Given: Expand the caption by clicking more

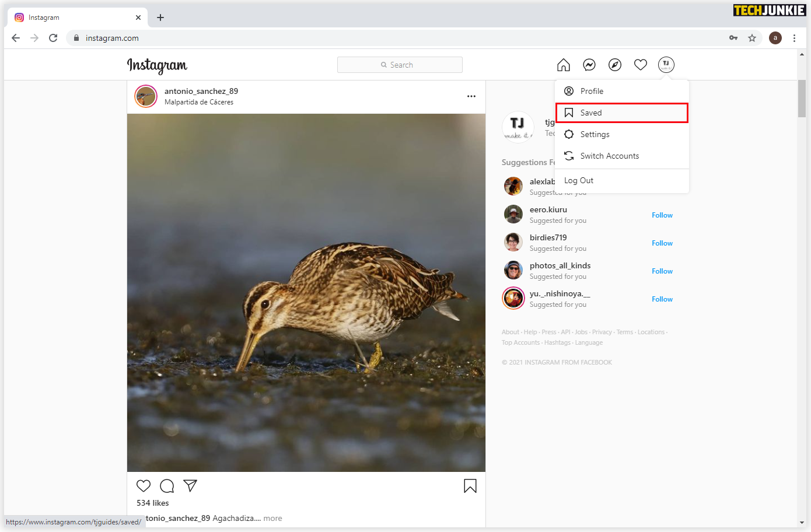Looking at the screenshot, I should (272, 518).
